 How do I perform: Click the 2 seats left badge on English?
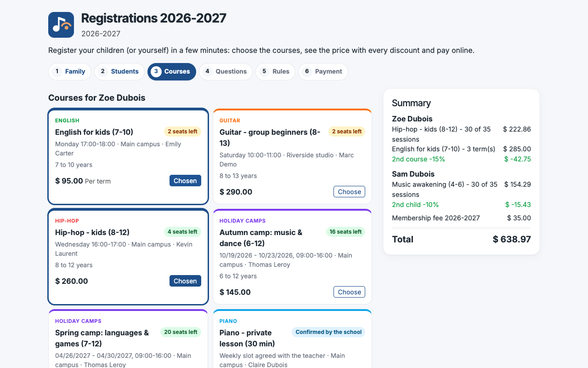182,132
